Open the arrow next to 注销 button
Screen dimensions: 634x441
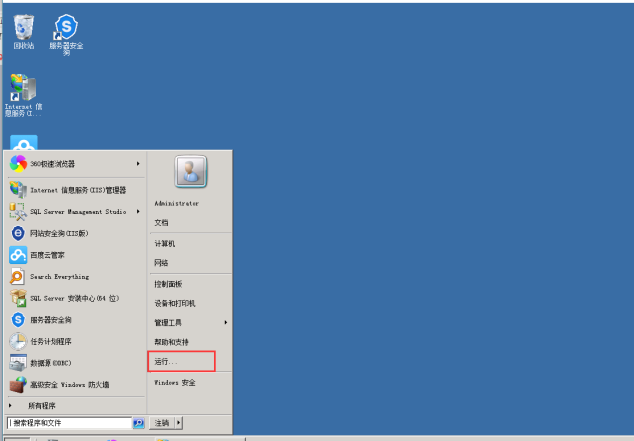[x=179, y=423]
